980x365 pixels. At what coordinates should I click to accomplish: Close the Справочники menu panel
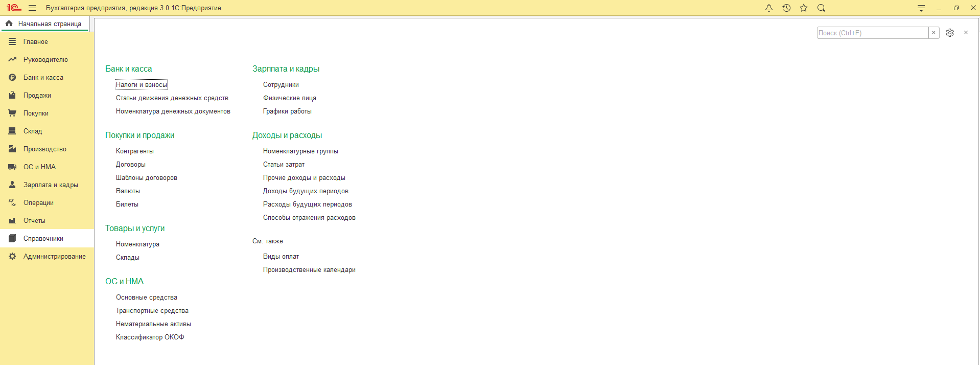click(966, 33)
